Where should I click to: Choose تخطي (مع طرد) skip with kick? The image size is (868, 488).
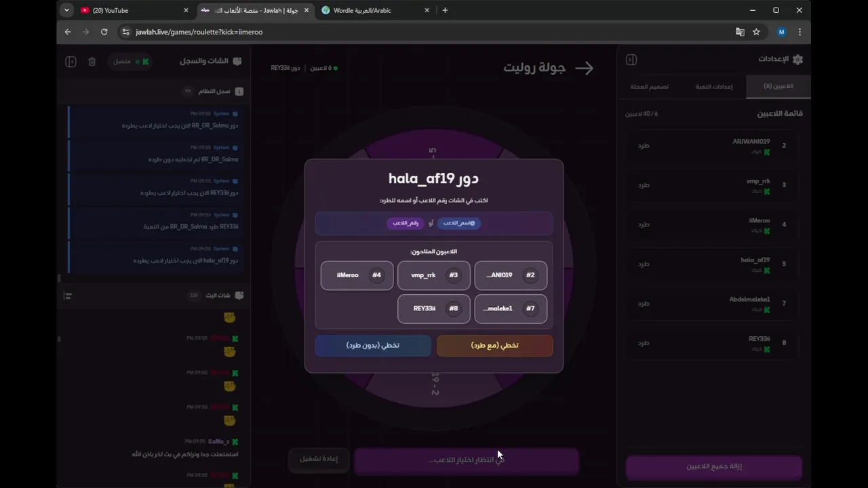coord(495,346)
